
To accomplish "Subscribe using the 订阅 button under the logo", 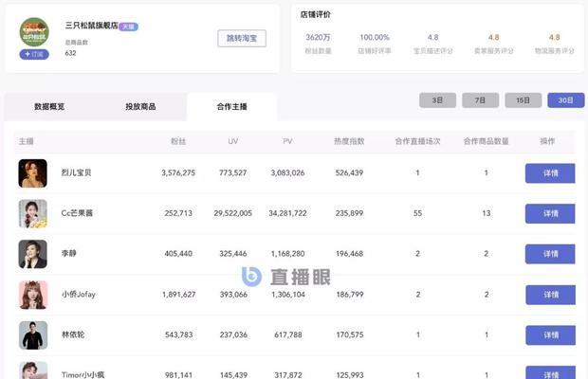I will pos(34,54).
